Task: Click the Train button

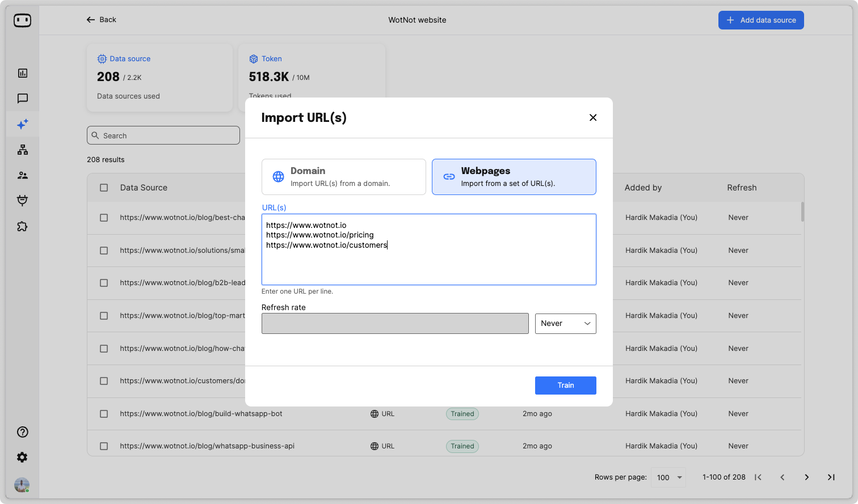Action: click(x=565, y=386)
